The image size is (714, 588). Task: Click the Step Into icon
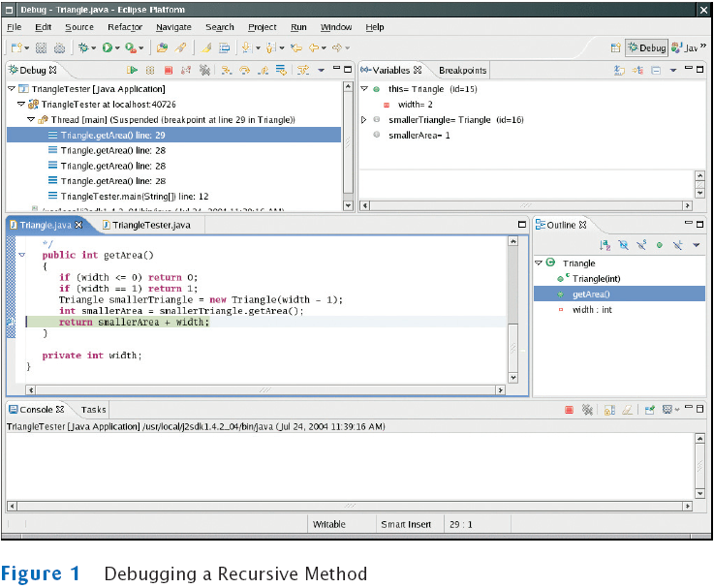click(x=225, y=71)
